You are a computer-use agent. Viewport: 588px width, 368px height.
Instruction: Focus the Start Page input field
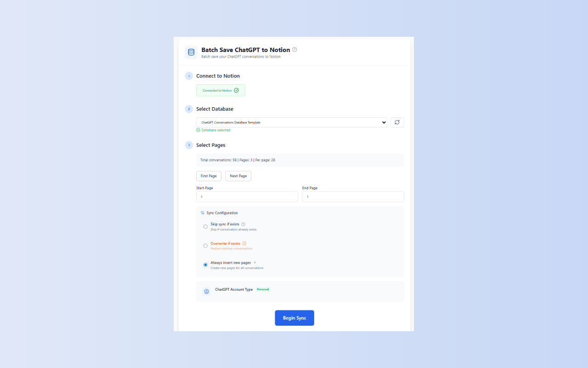click(247, 197)
